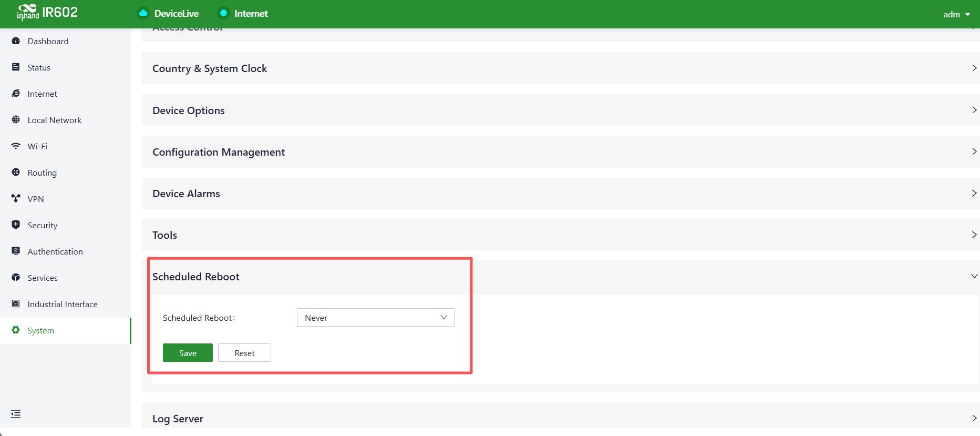This screenshot has width=980, height=436.
Task: Navigate to the Wi-Fi settings
Action: pos(66,146)
